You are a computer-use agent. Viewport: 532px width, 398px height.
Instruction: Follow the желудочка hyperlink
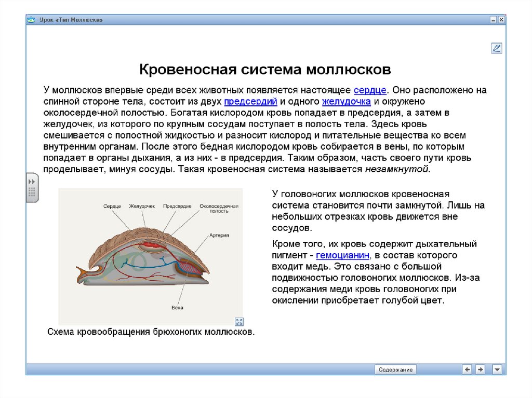click(x=346, y=101)
